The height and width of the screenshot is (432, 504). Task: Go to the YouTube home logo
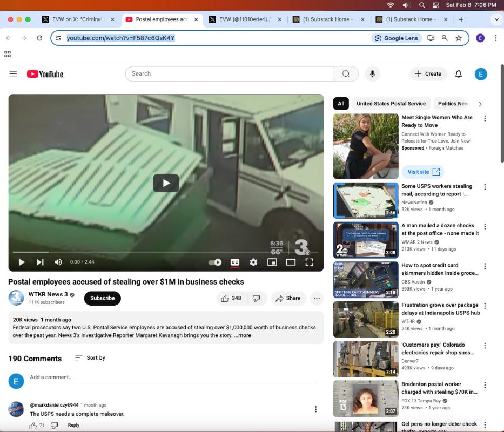pos(45,74)
